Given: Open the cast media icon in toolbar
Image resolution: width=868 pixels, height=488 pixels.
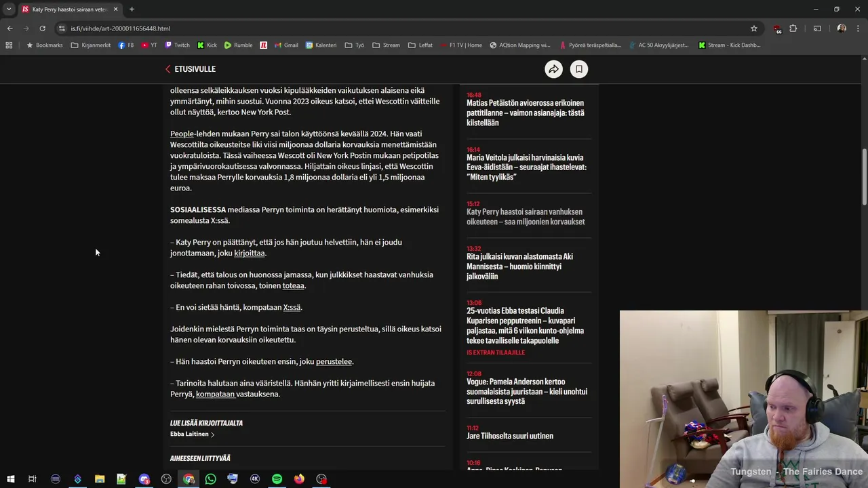Looking at the screenshot, I should point(817,28).
